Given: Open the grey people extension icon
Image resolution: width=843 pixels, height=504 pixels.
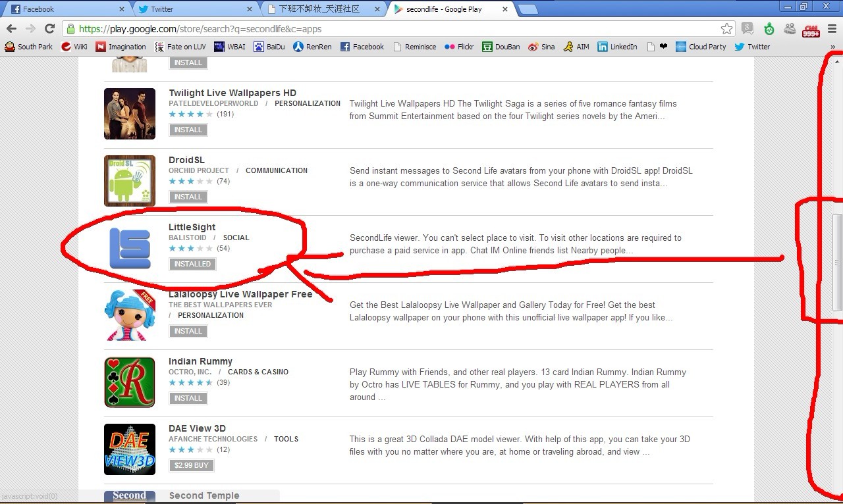Looking at the screenshot, I should click(790, 29).
